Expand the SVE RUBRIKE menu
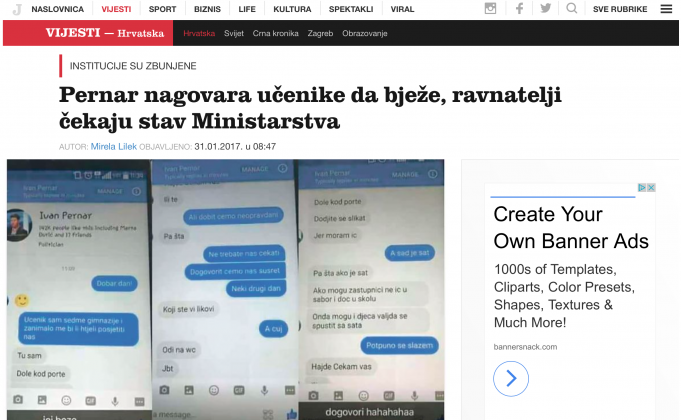Image resolution: width=681 pixels, height=420 pixels. pos(621,9)
